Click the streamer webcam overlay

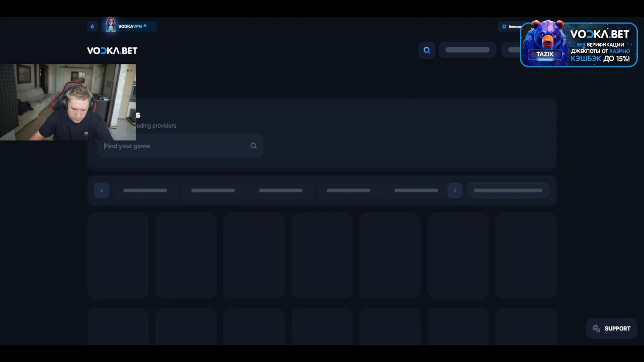68,102
